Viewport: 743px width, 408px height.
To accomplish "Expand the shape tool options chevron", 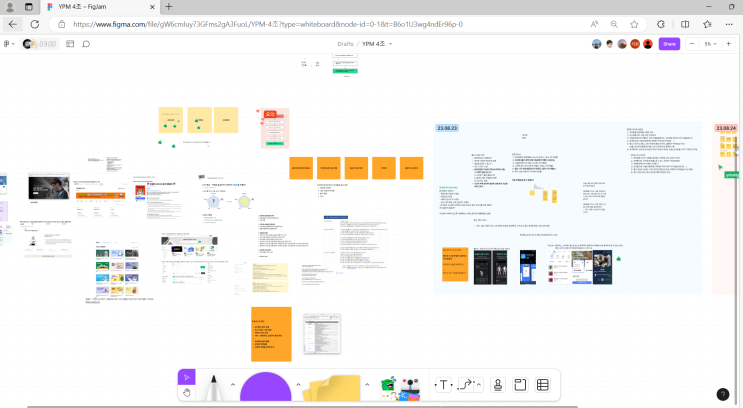I will pos(299,384).
